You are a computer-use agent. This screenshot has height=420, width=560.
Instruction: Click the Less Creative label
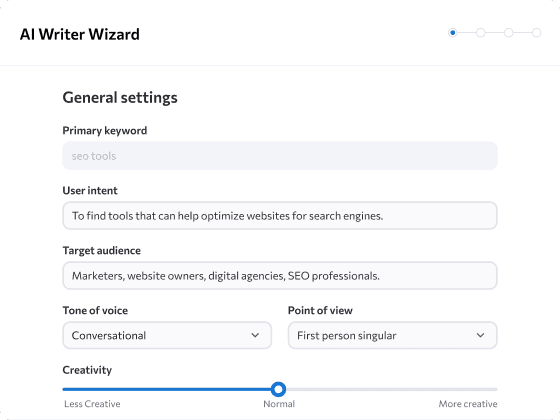[x=92, y=404]
